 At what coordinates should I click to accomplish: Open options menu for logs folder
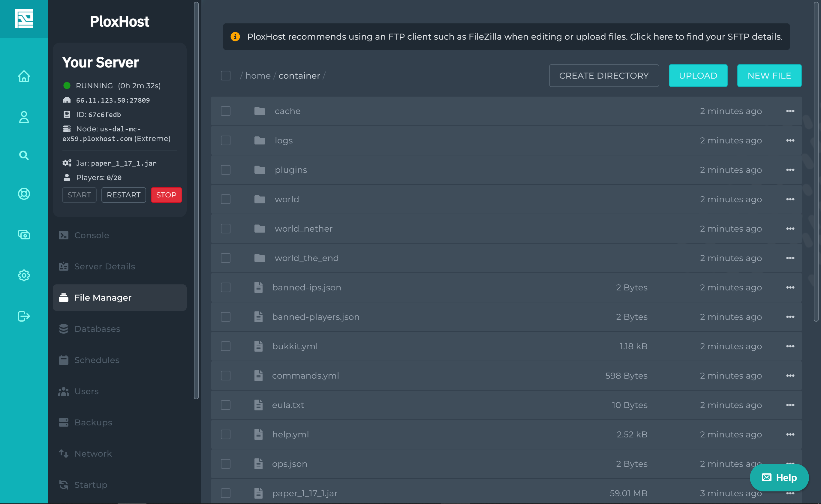(x=790, y=140)
